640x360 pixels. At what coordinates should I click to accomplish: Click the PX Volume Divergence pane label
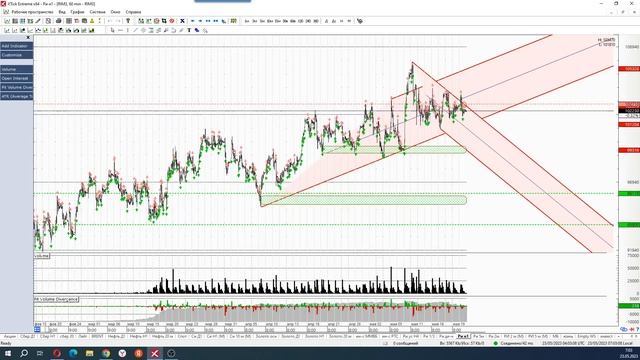tap(56, 299)
